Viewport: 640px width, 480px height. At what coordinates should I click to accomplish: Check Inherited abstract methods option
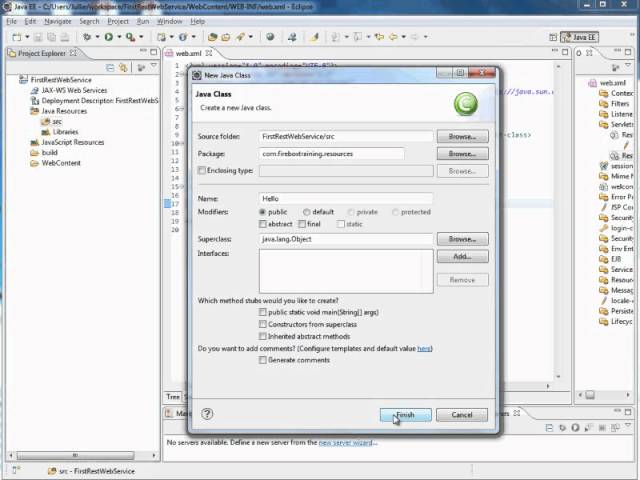262,336
